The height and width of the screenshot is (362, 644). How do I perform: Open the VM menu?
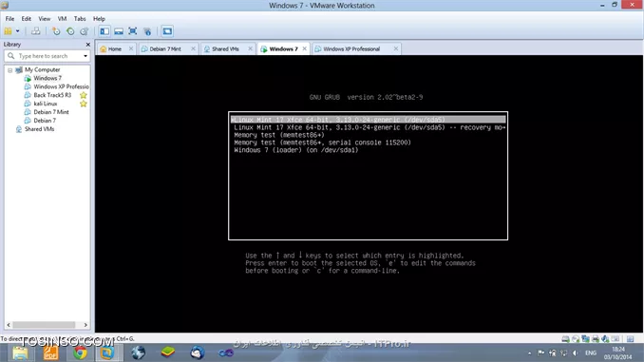click(x=62, y=19)
